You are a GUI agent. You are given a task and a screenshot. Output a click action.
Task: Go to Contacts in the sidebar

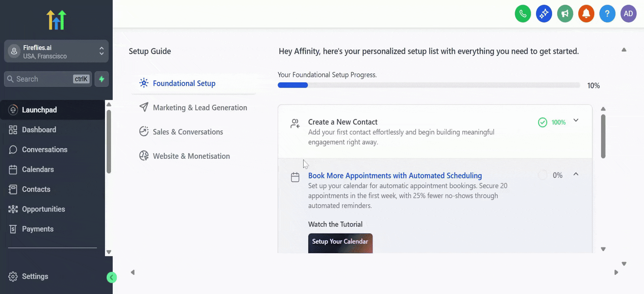click(36, 189)
